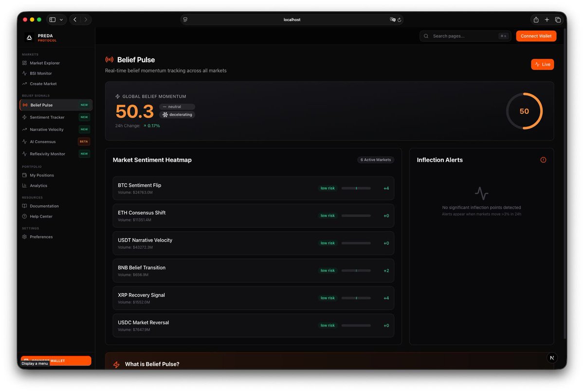The image size is (584, 392).
Task: Click the Connect Wallet button in the header
Action: point(536,36)
